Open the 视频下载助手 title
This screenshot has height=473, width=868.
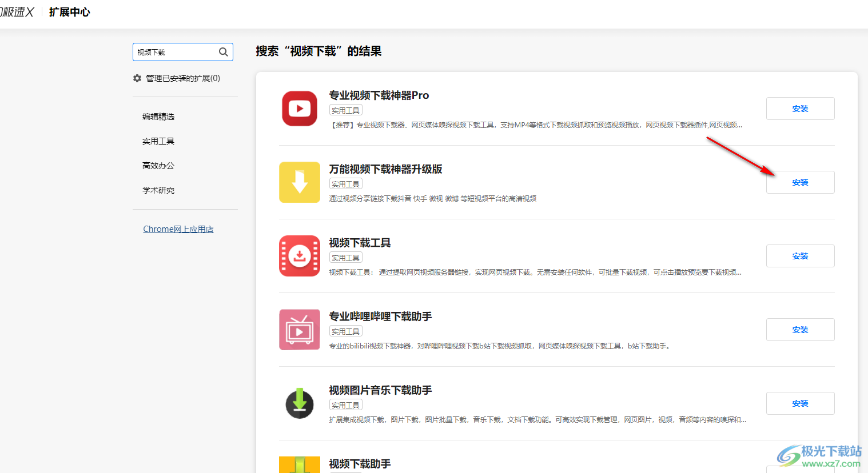pyautogui.click(x=360, y=464)
